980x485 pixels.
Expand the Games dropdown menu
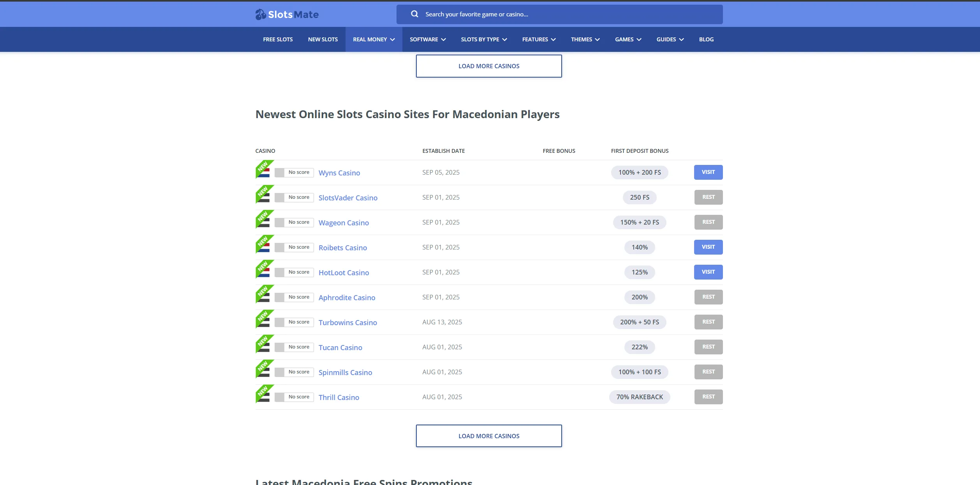pos(628,39)
